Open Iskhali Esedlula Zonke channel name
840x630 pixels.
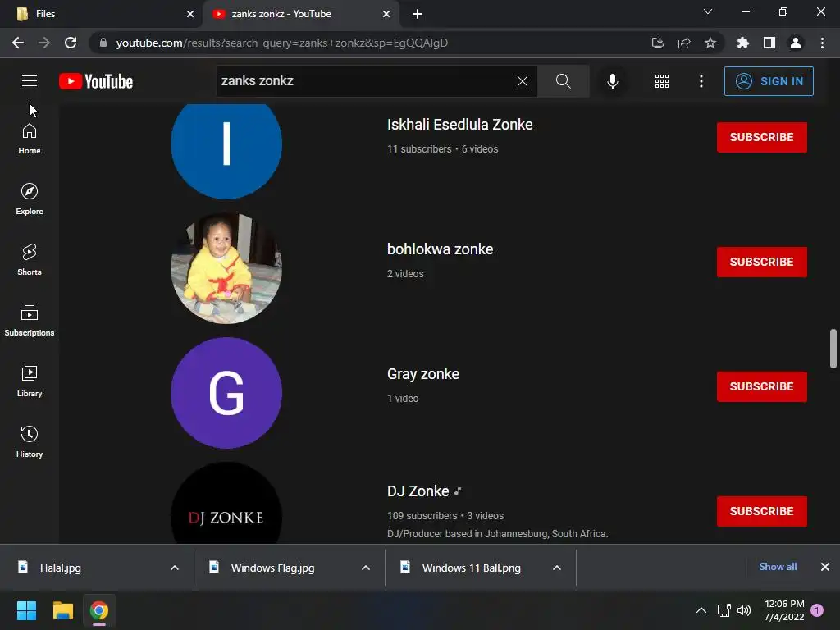click(x=459, y=125)
